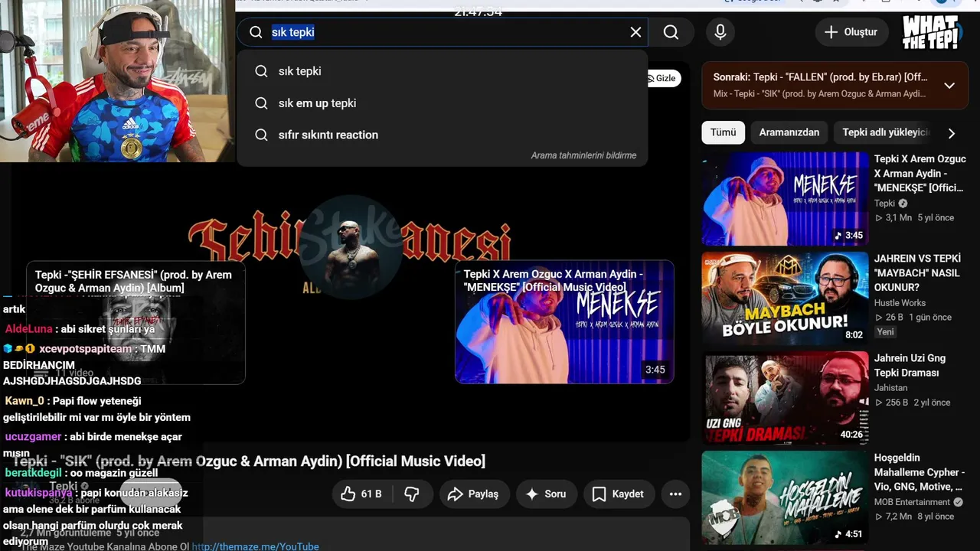
Task: Open the three-dot more actions menu
Action: [x=675, y=494]
